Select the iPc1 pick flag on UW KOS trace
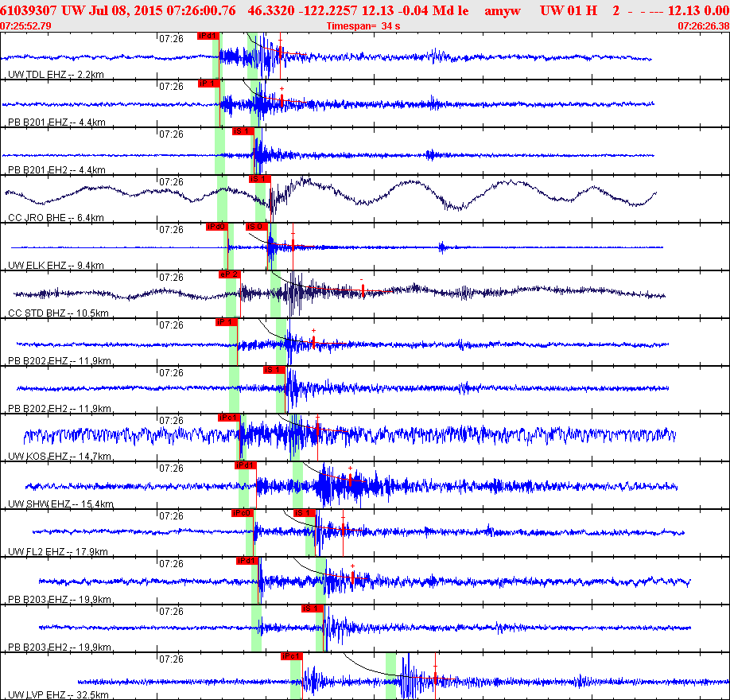The image size is (730, 700). point(229,418)
